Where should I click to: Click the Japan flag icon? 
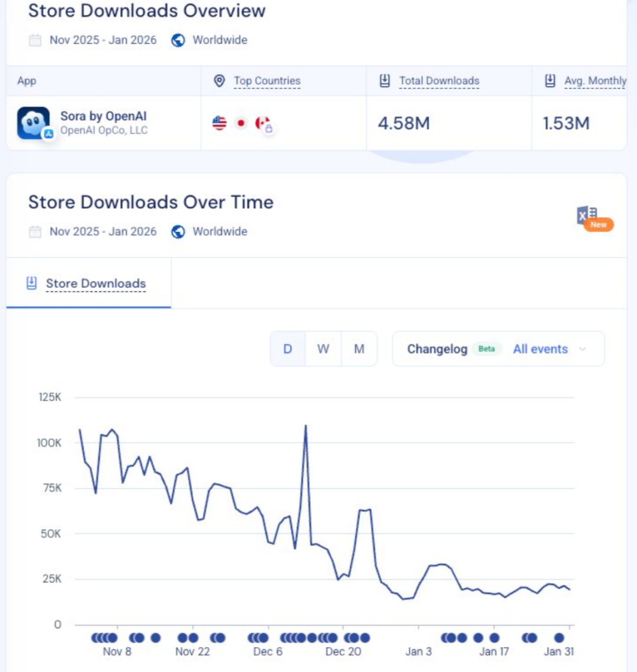(241, 123)
